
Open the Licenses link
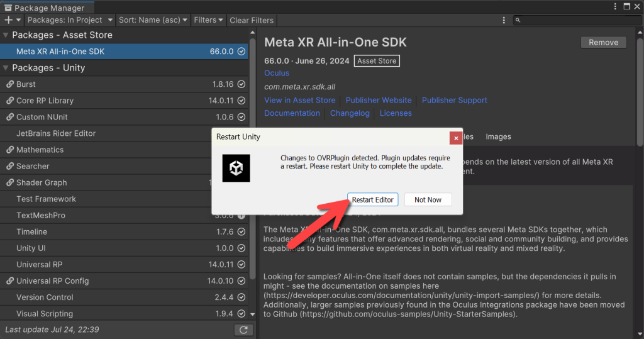pos(396,113)
